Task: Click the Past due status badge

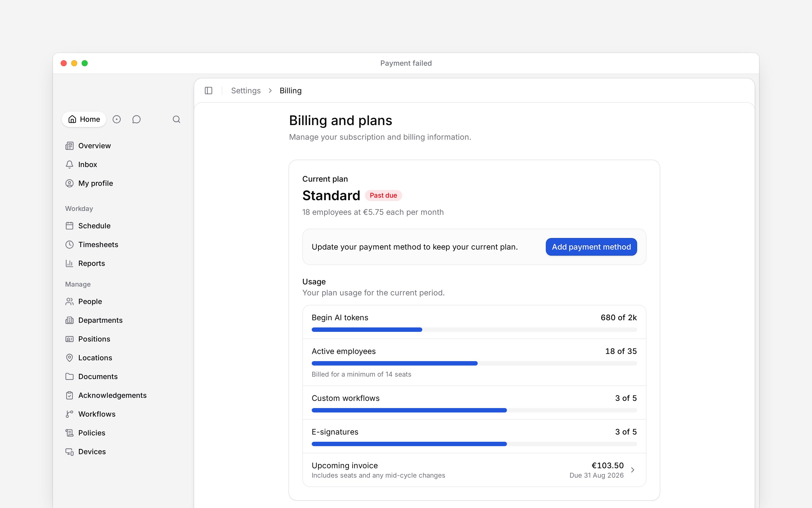Action: [x=383, y=195]
